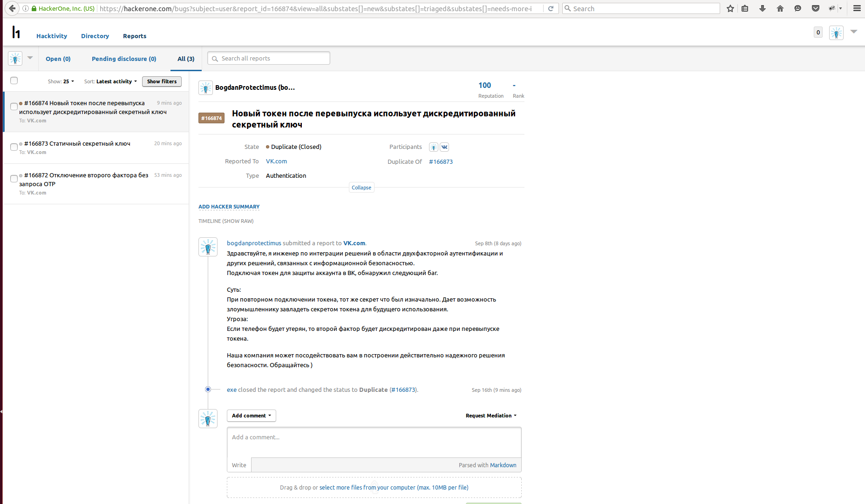865x504 pixels.
Task: Click the timeline marker for the closed event
Action: click(x=208, y=389)
